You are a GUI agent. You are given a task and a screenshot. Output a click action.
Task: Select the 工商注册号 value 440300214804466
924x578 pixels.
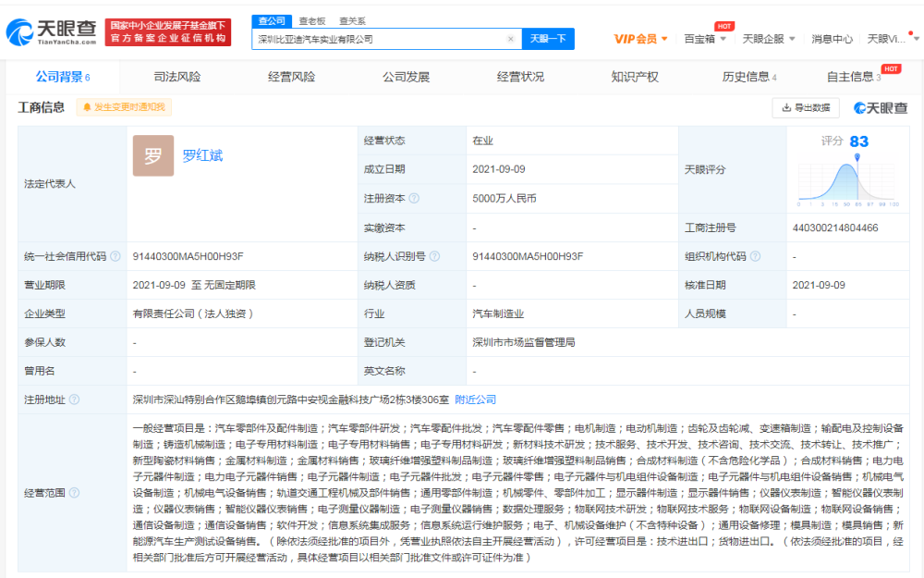835,228
